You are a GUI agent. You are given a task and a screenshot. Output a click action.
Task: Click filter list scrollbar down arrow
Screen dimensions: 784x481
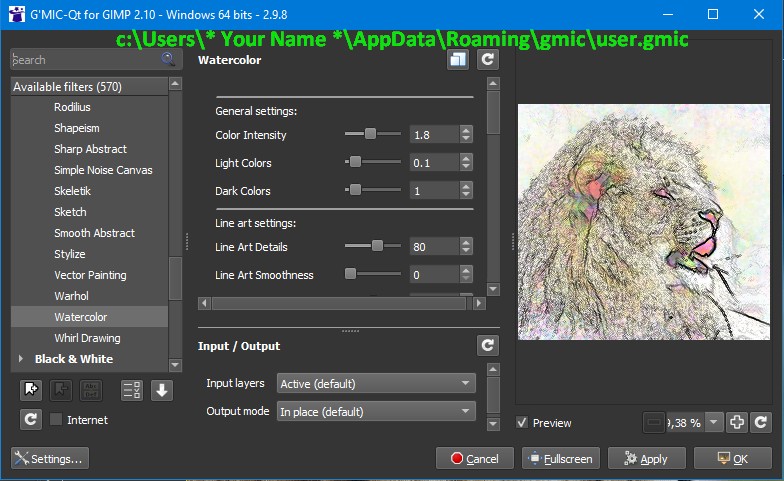(x=175, y=365)
